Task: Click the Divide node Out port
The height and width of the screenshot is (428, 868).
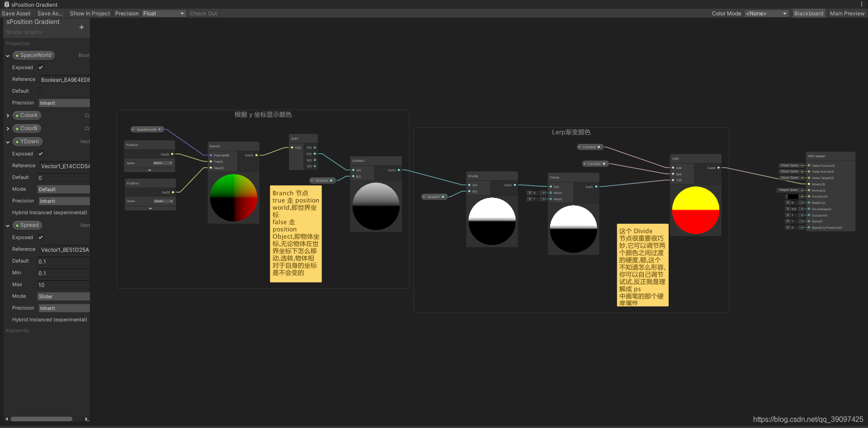Action: (x=515, y=185)
